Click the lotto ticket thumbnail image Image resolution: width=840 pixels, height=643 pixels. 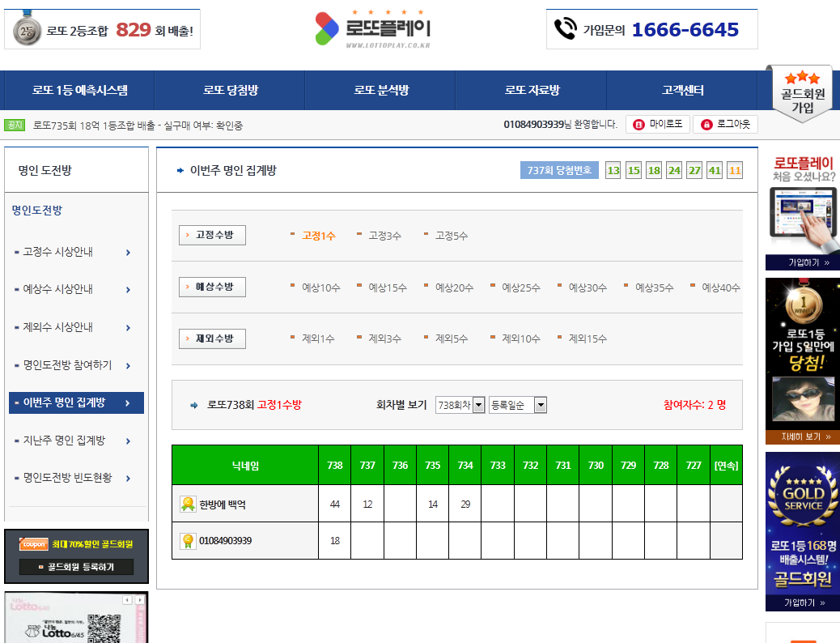point(77,620)
